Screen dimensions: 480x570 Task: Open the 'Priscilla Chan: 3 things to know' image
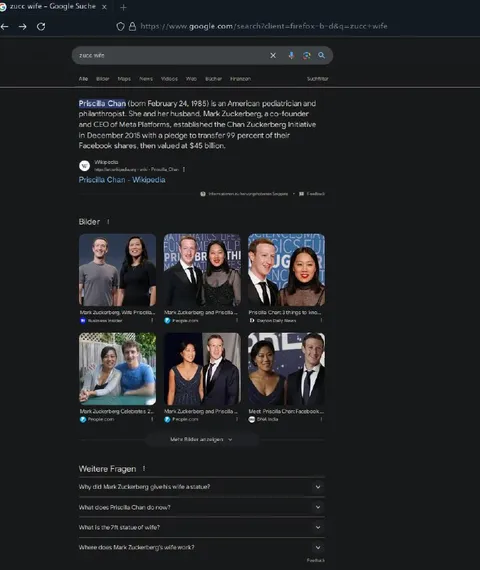[x=287, y=270]
